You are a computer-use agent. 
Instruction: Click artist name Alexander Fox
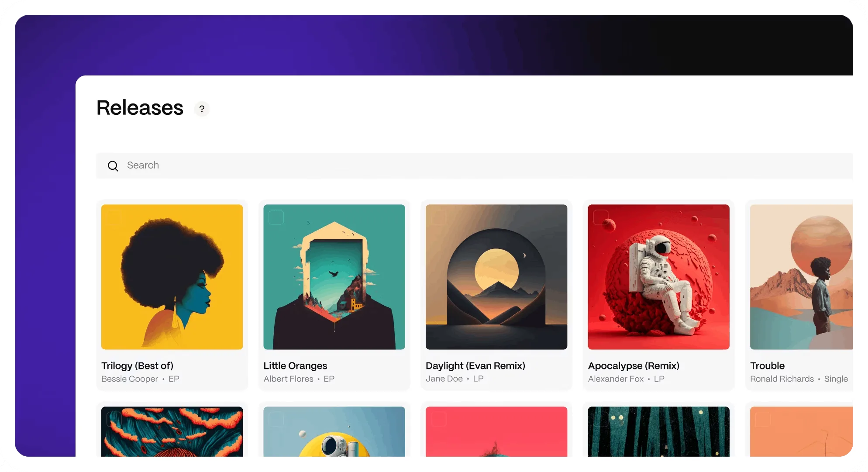tap(616, 379)
